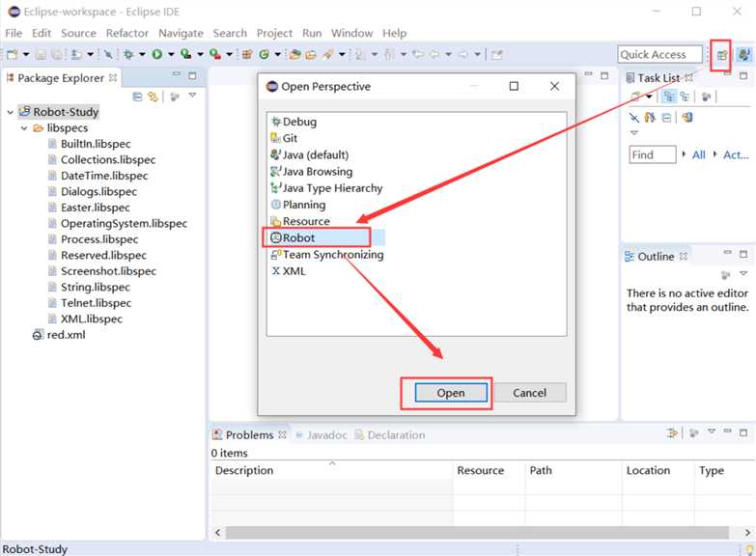Click the Search flashlight toolbar icon
This screenshot has width=756, height=556.
[328, 54]
